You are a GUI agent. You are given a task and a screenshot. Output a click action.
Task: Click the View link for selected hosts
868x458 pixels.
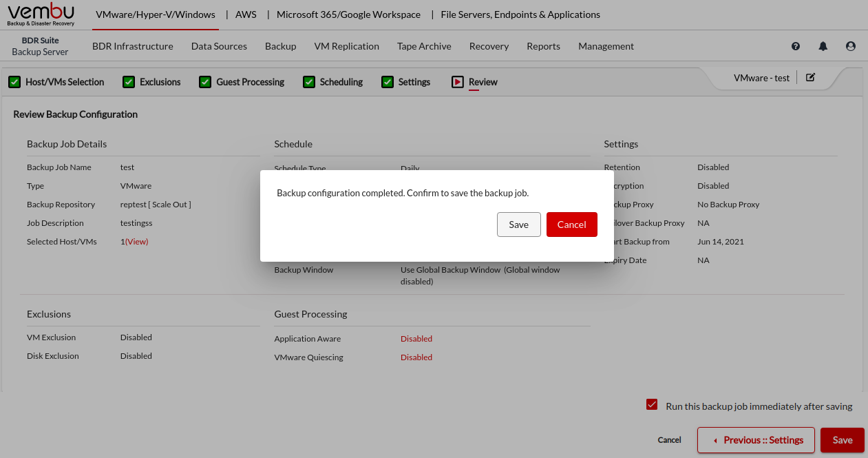(x=136, y=242)
